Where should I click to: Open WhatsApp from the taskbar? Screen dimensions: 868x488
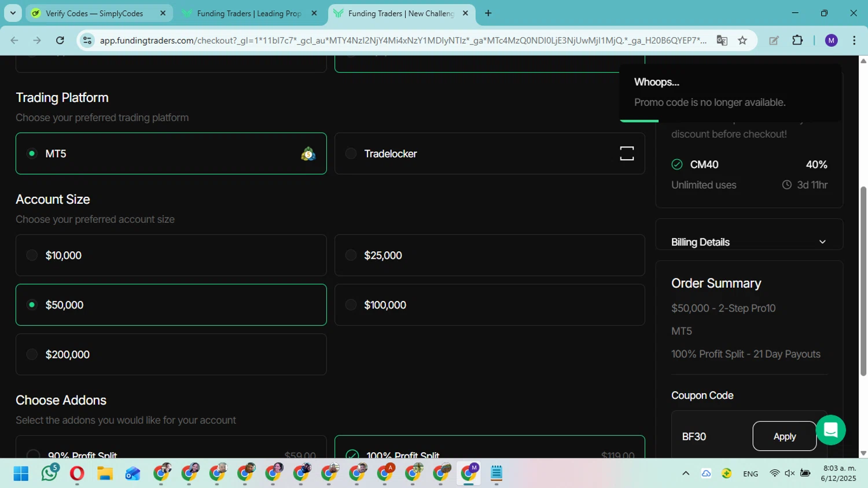[49, 474]
